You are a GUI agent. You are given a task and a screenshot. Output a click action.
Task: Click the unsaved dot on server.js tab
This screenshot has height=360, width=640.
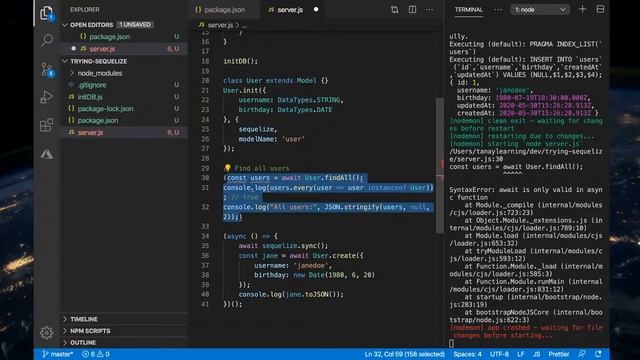pos(316,9)
